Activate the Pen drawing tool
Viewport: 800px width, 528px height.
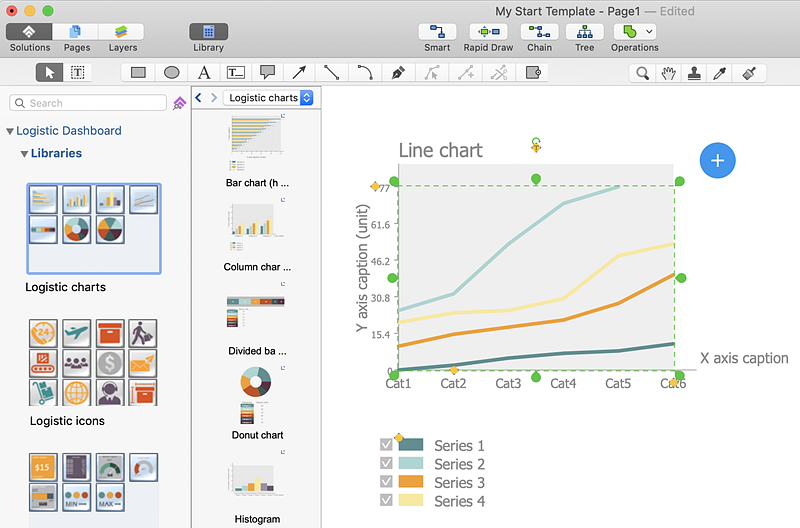(398, 72)
